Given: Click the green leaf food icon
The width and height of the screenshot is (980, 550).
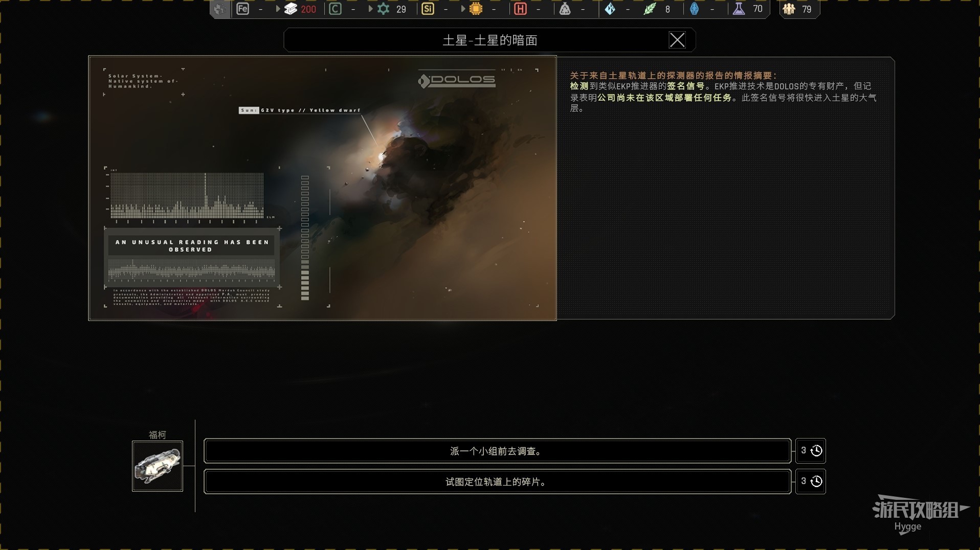Looking at the screenshot, I should (650, 9).
